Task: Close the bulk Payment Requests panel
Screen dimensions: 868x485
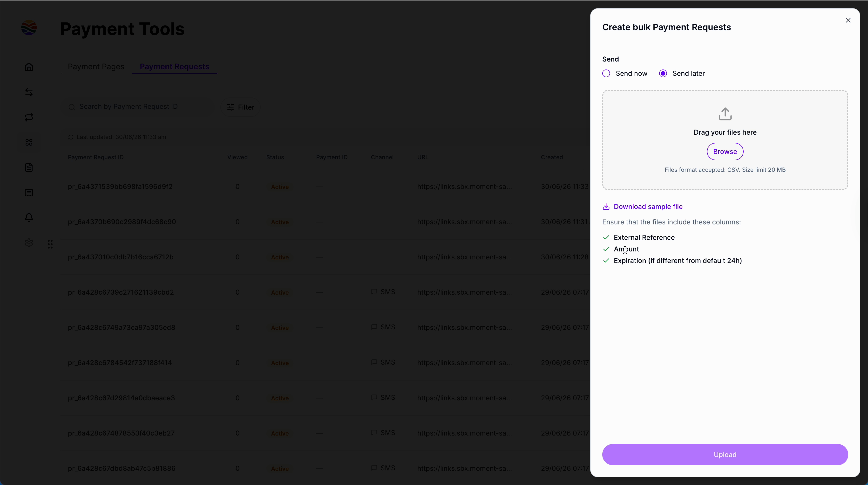Action: pyautogui.click(x=848, y=20)
